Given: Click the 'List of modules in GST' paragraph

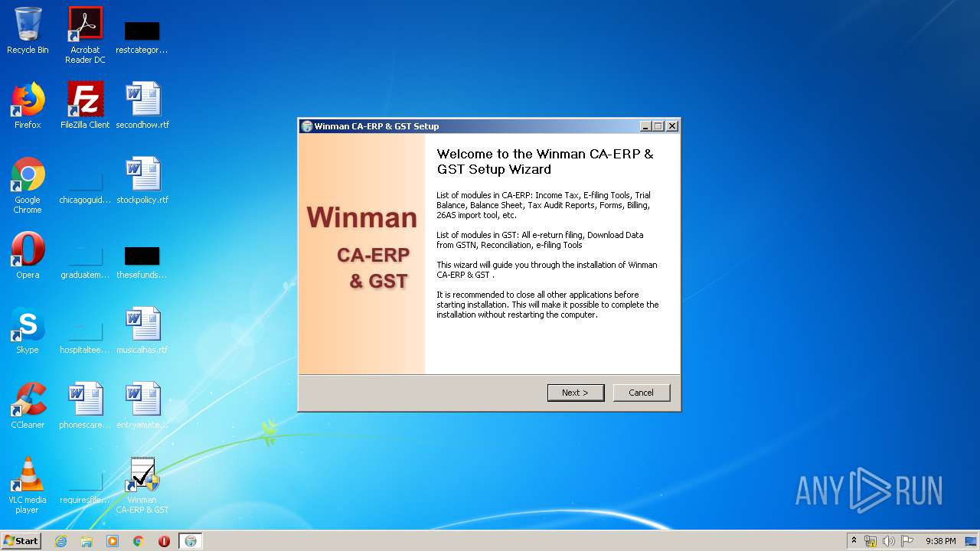Looking at the screenshot, I should pos(541,240).
